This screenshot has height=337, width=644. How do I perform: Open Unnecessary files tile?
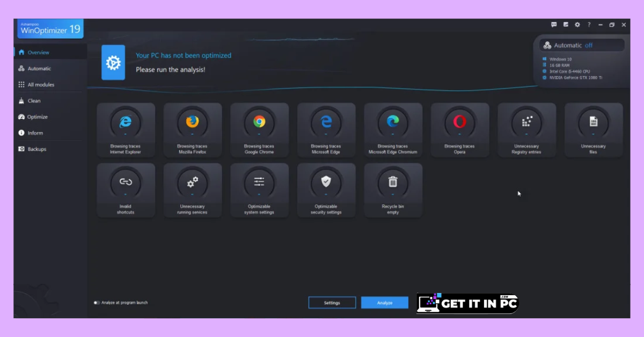point(594,130)
